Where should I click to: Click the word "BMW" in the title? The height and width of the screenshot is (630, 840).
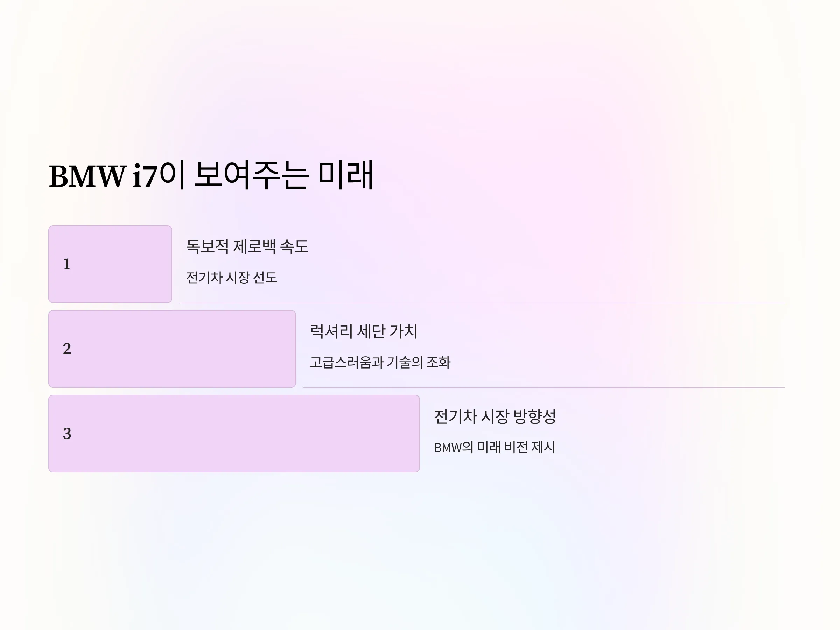click(x=88, y=177)
